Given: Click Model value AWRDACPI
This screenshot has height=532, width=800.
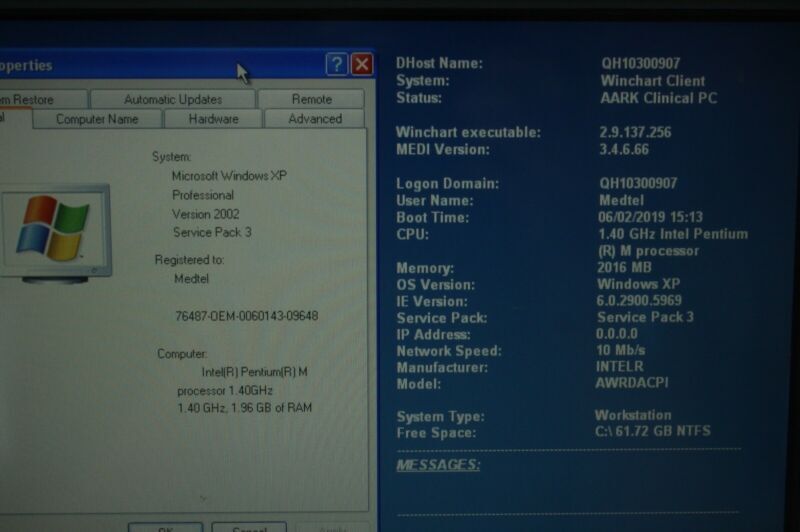Looking at the screenshot, I should [632, 383].
